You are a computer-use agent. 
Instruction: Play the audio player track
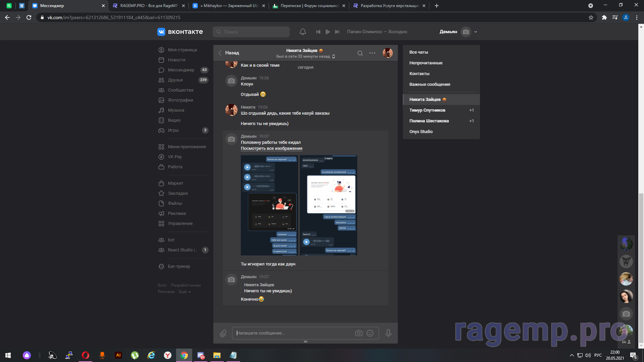click(x=328, y=32)
